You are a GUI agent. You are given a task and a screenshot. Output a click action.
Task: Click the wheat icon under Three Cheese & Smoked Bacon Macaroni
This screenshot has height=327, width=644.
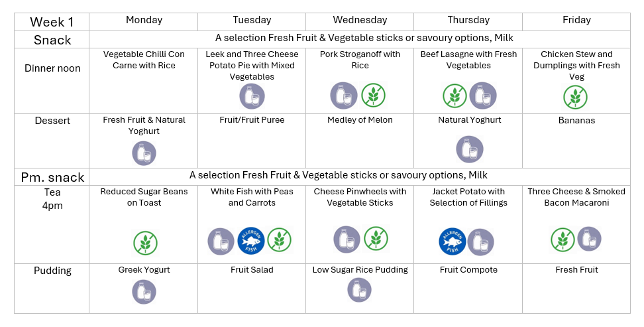[x=563, y=239]
